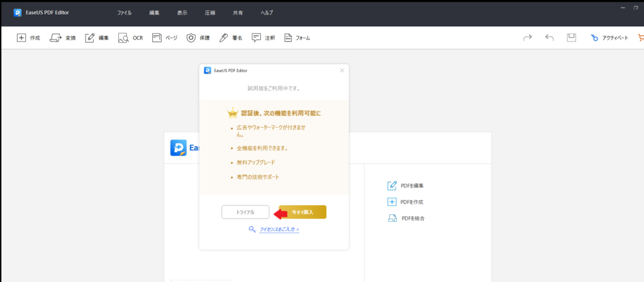Click the 今すぐ購入 gold button

pos(303,212)
